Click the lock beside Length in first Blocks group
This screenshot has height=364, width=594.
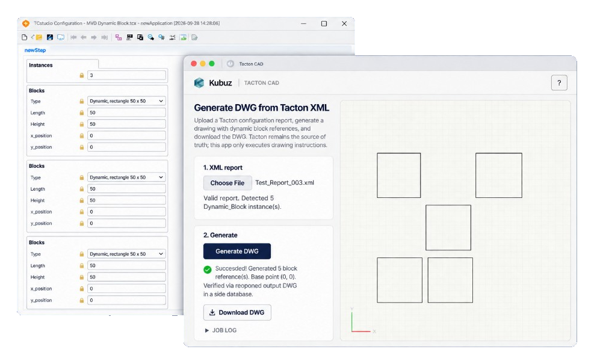tap(81, 113)
